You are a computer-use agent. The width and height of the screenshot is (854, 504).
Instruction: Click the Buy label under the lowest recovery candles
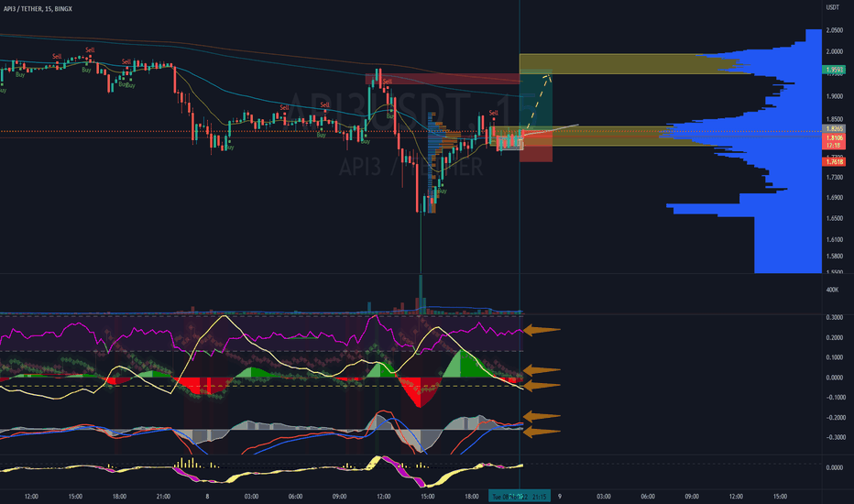(x=442, y=192)
